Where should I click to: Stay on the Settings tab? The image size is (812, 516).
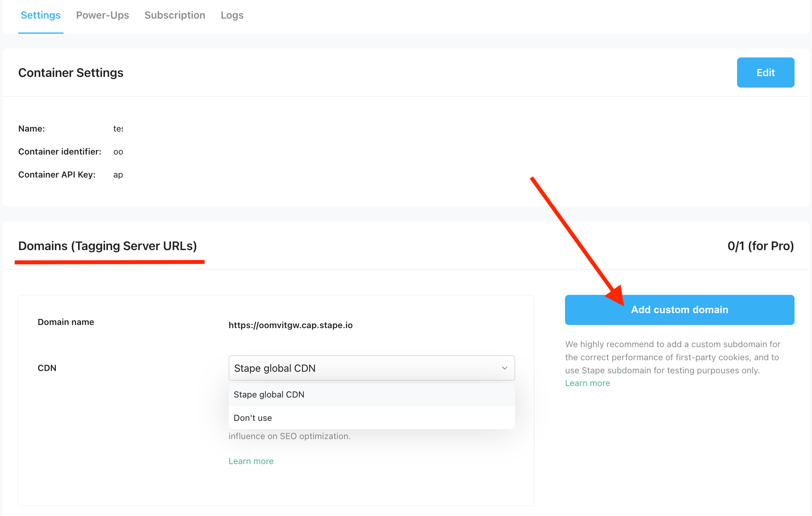pos(40,15)
